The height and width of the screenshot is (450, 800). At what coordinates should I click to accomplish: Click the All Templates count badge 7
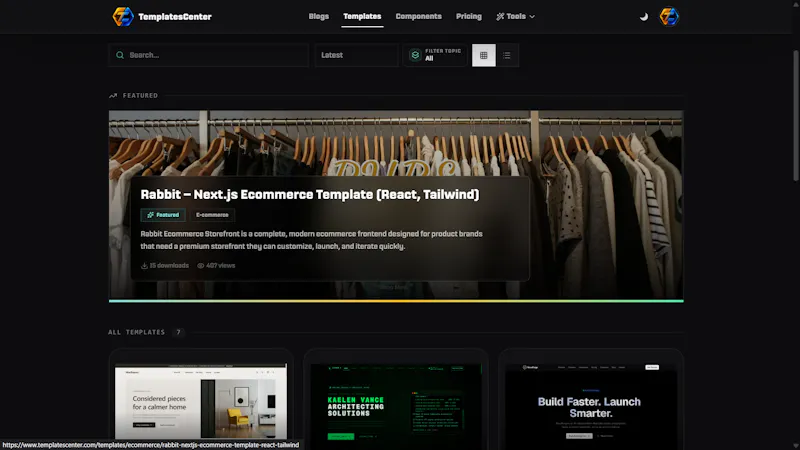tap(178, 332)
